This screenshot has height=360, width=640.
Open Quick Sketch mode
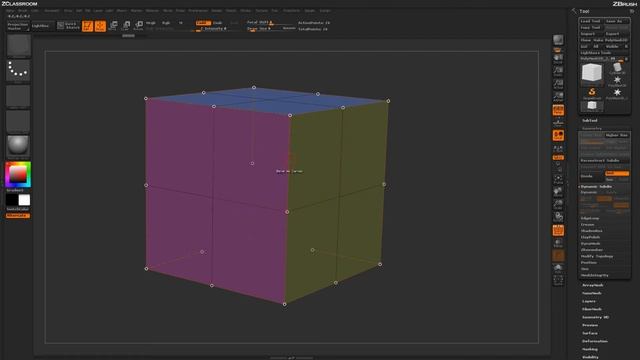[x=68, y=26]
